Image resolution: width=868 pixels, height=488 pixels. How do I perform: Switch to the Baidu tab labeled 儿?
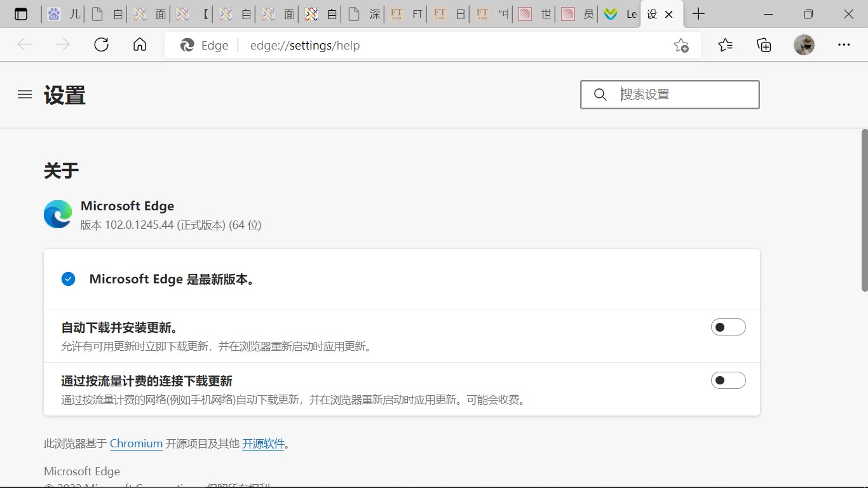64,14
